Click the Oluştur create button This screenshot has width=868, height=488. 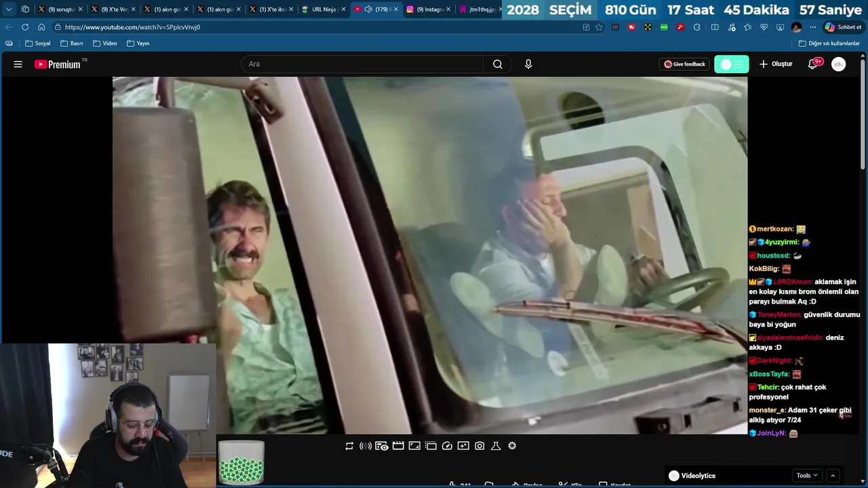775,64
